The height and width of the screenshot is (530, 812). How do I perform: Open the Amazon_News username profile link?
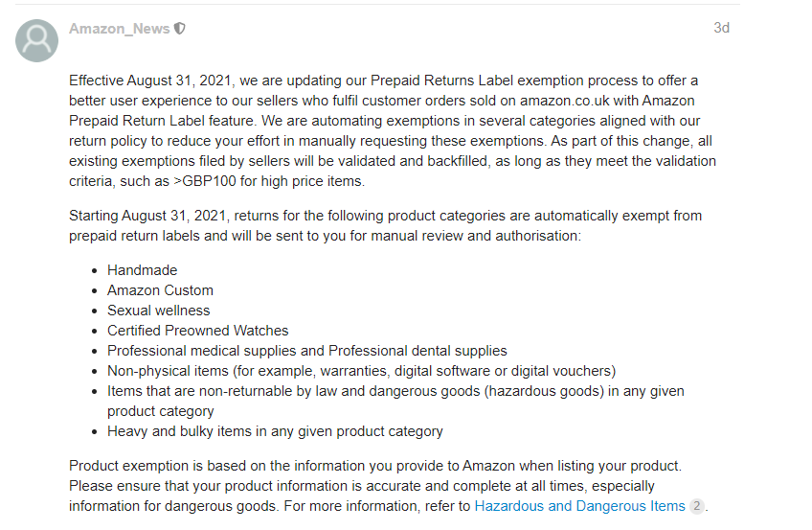pos(120,29)
